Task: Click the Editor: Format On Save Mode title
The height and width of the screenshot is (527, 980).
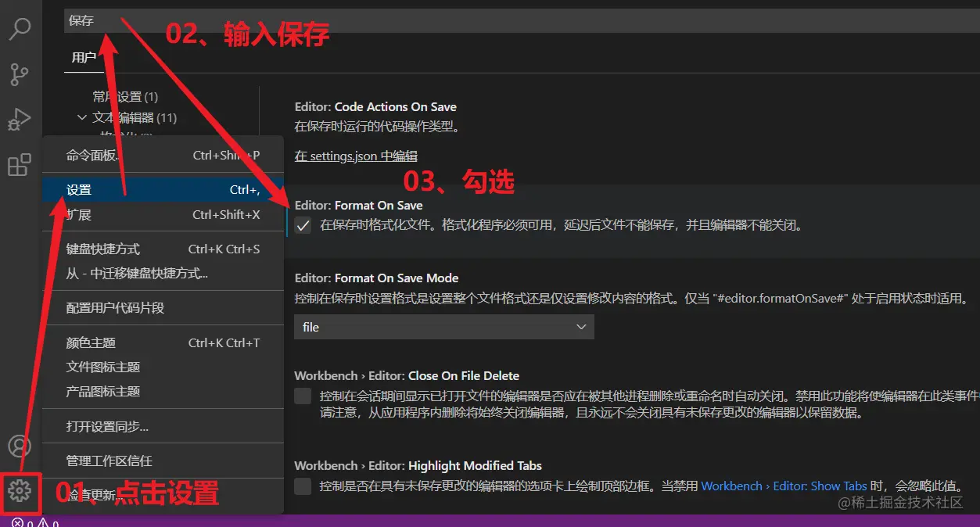Action: (x=376, y=278)
